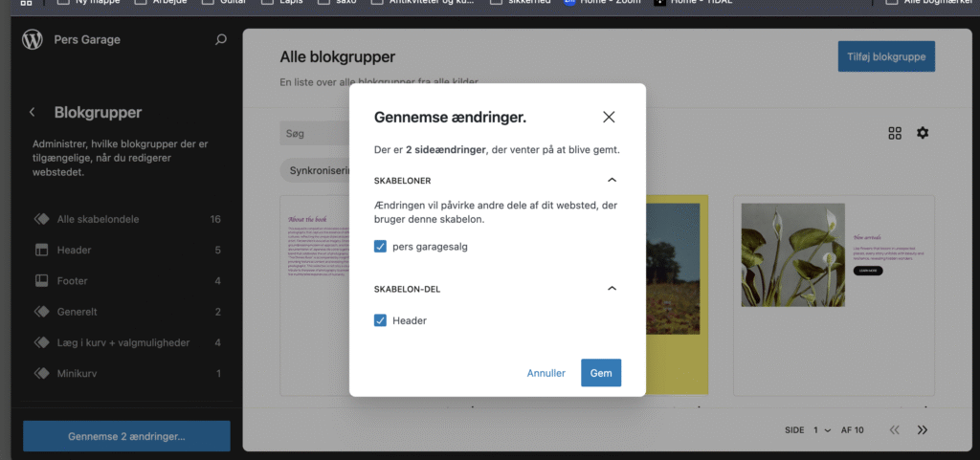Go to previous page with double arrow

(x=895, y=430)
